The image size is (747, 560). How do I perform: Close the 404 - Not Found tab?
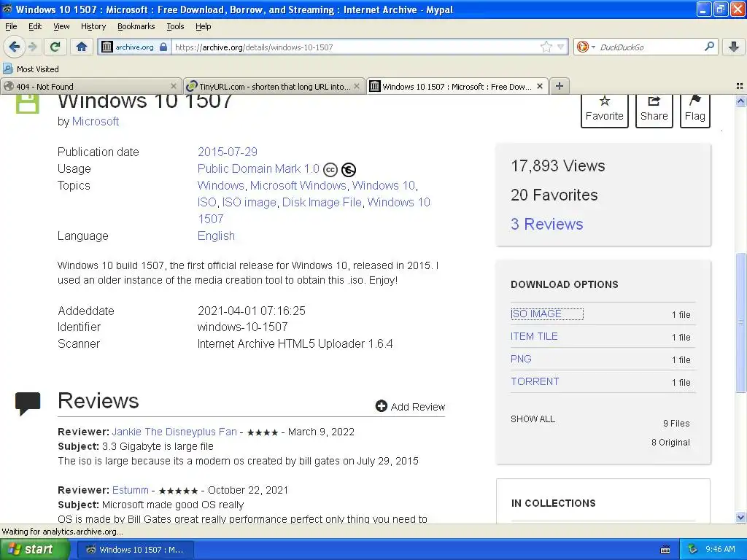pyautogui.click(x=174, y=86)
